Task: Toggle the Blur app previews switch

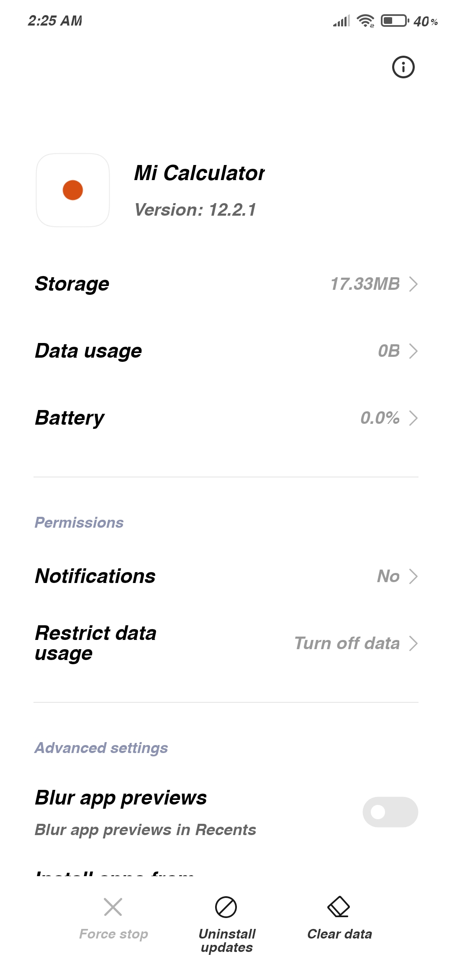Action: click(x=390, y=812)
